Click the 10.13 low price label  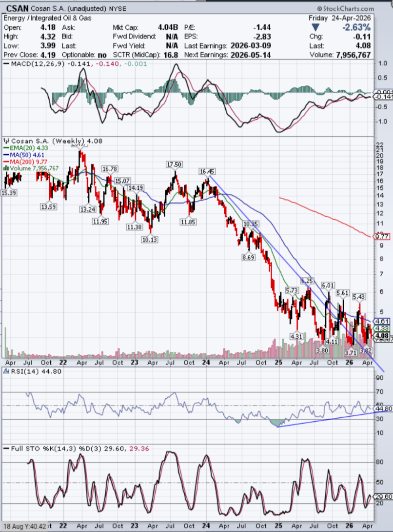[x=150, y=240]
